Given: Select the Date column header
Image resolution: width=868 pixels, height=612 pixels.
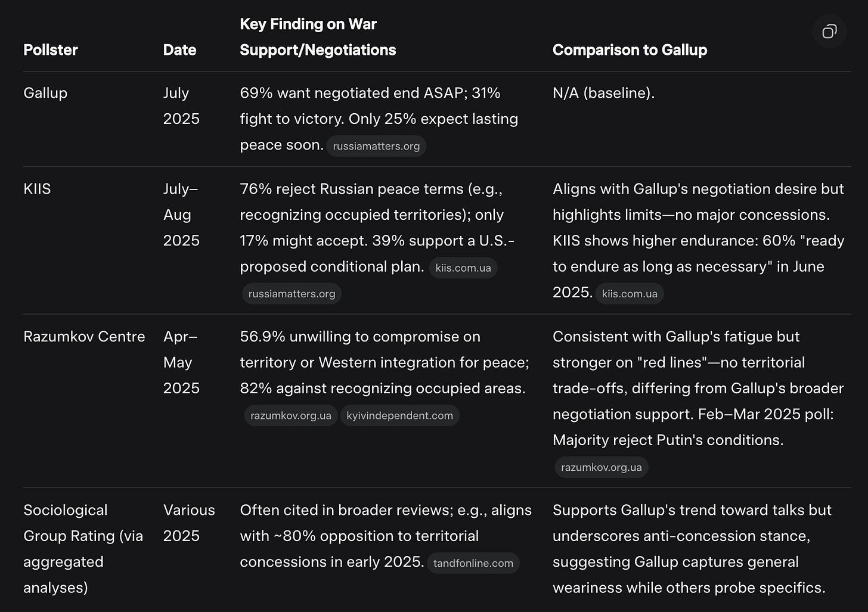Looking at the screenshot, I should pos(179,50).
